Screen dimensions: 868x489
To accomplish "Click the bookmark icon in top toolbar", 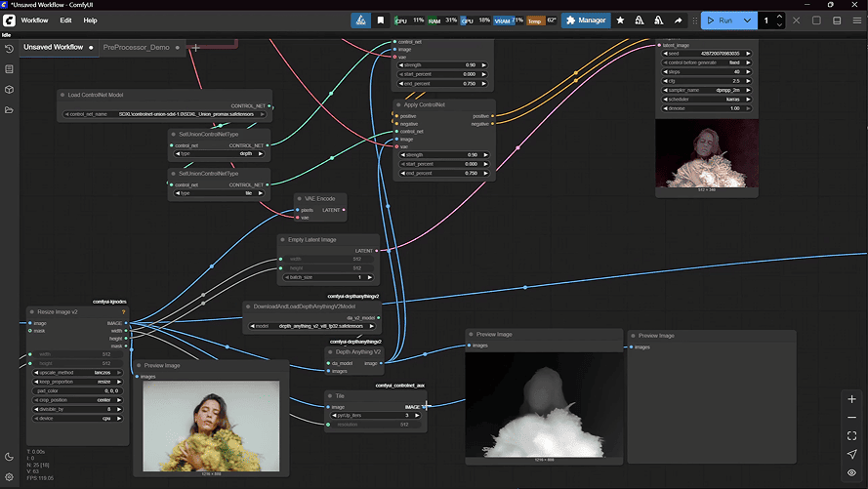I will click(x=381, y=20).
